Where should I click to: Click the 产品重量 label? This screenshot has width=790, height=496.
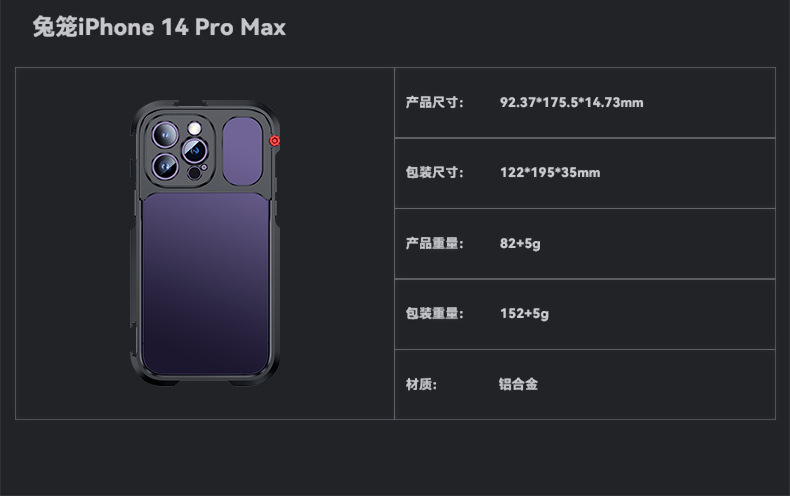(x=434, y=243)
